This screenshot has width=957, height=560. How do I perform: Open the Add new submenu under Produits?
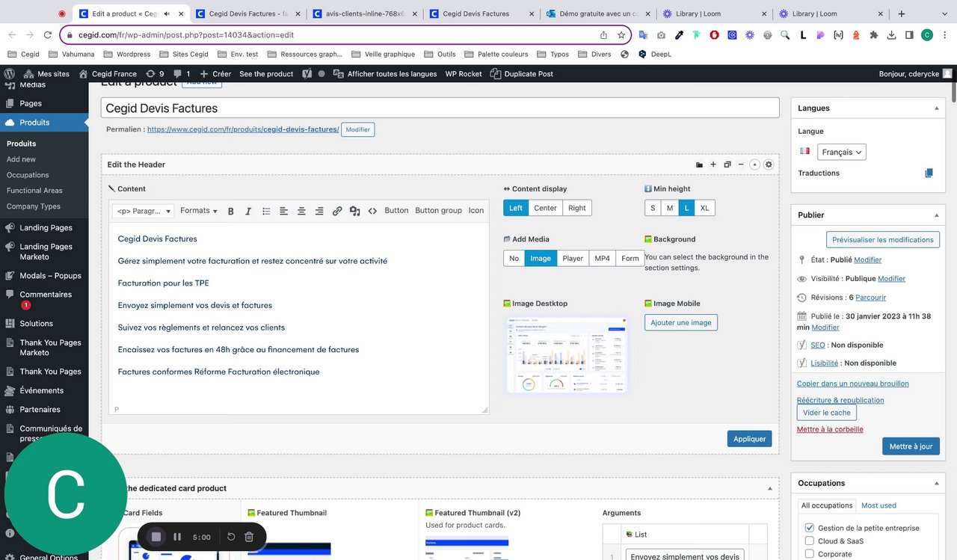coord(21,159)
